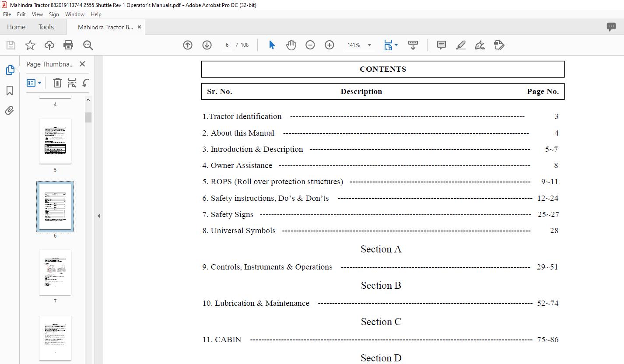624x364 pixels.
Task: Zoom in with the plus icon
Action: 330,45
